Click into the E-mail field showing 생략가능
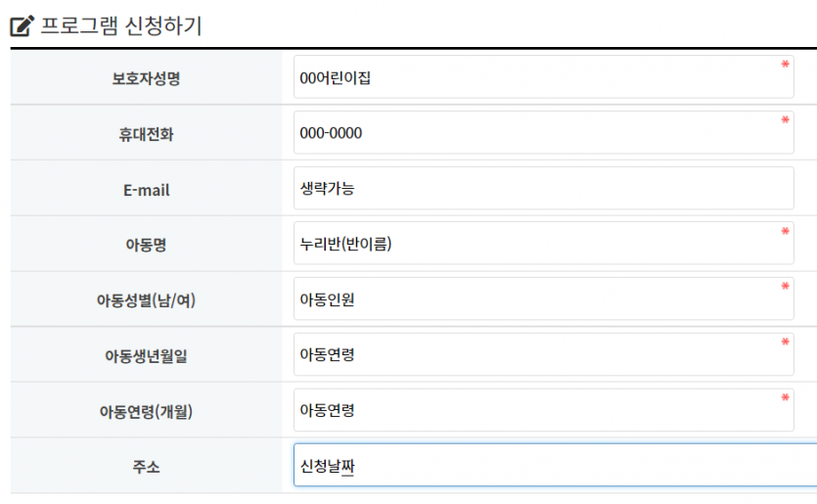This screenshot has height=504, width=817. [x=543, y=188]
